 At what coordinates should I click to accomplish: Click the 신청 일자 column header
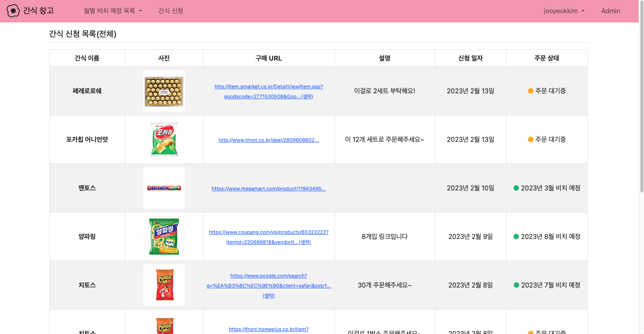coord(470,58)
